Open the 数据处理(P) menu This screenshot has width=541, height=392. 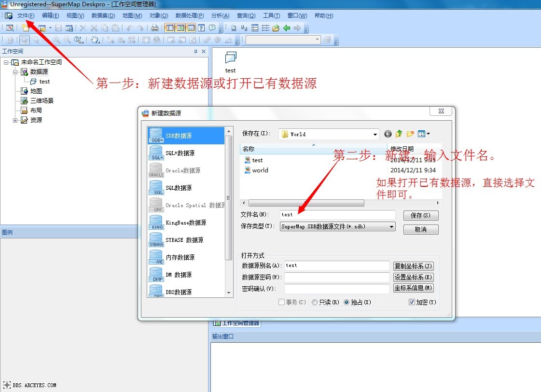point(189,15)
